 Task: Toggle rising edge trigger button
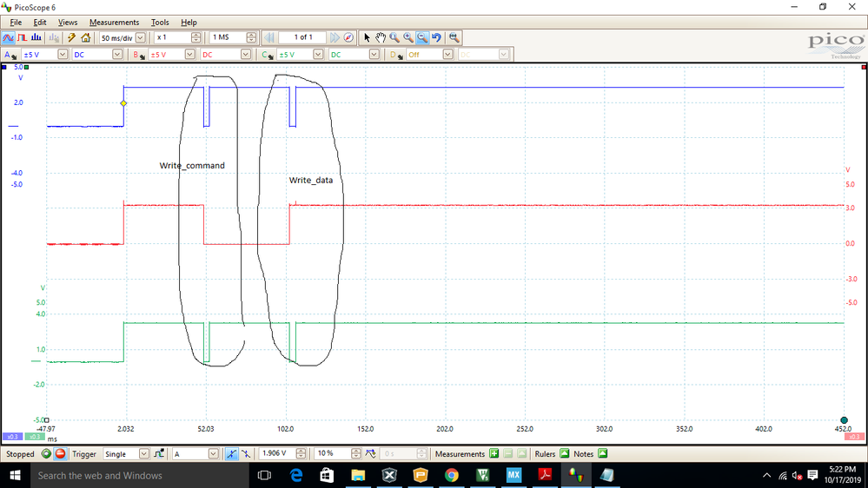(231, 453)
